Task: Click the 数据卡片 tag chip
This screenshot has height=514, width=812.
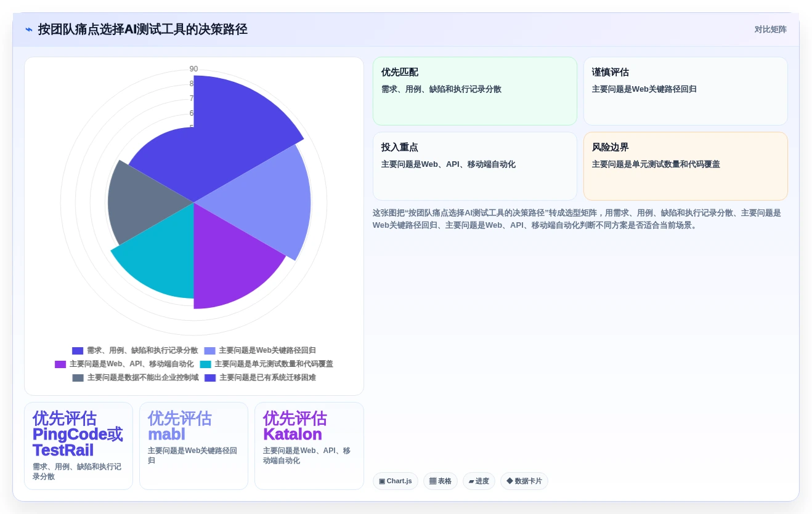Action: [524, 481]
